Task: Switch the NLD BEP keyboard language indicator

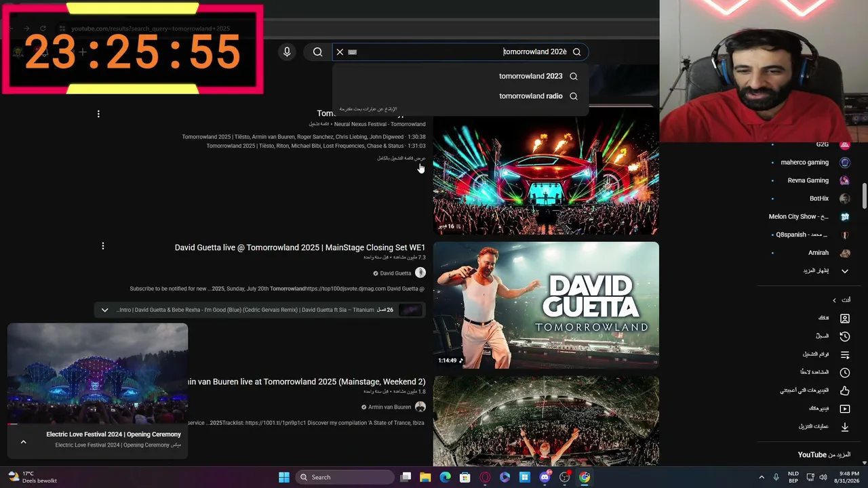Action: [793, 477]
